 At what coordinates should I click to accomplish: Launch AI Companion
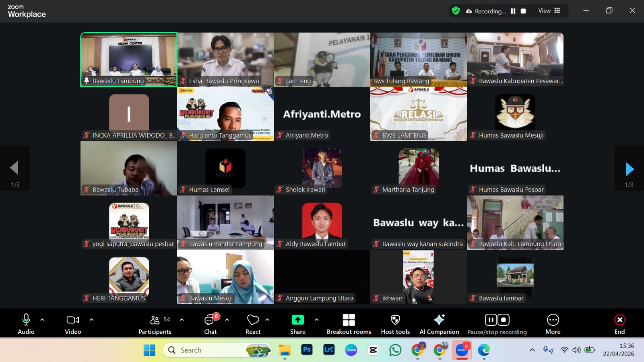tap(439, 324)
